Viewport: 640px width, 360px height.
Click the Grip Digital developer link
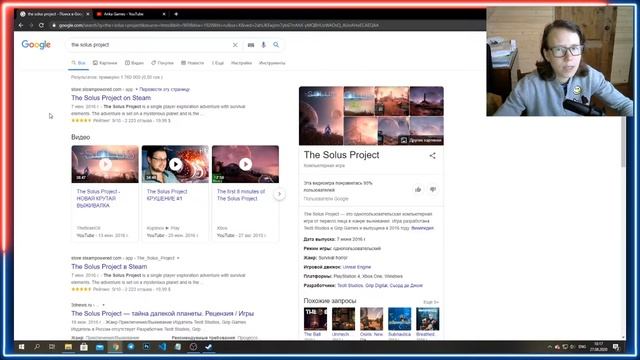click(x=376, y=286)
